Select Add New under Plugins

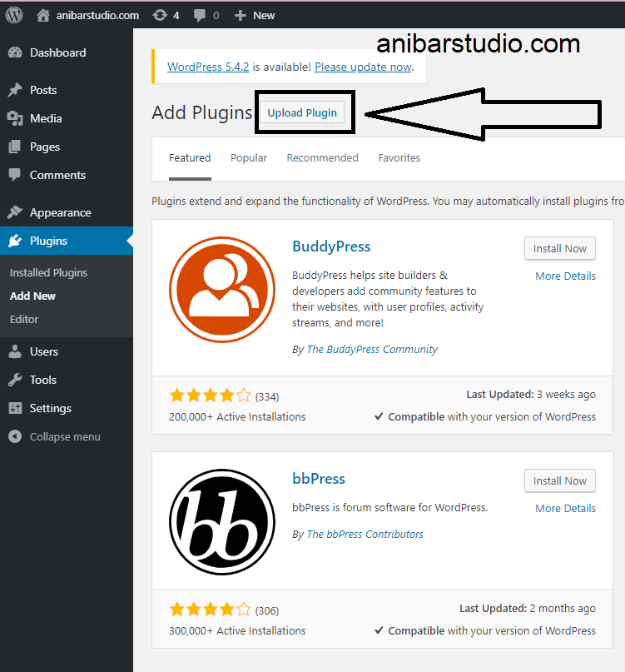click(32, 296)
